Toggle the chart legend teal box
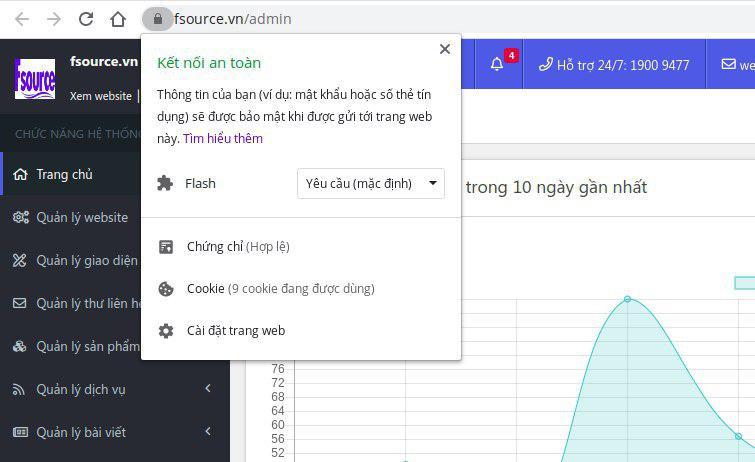 [744, 283]
